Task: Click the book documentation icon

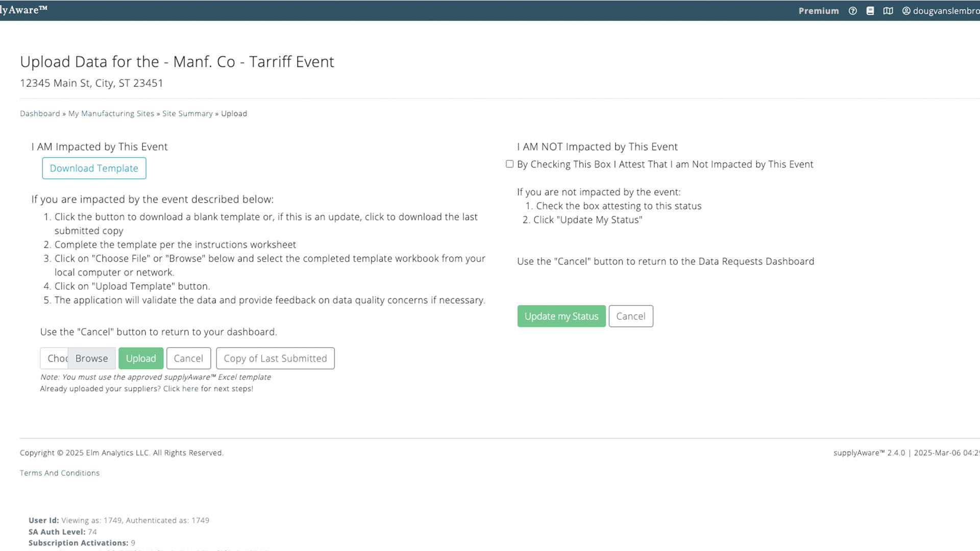Action: [870, 11]
